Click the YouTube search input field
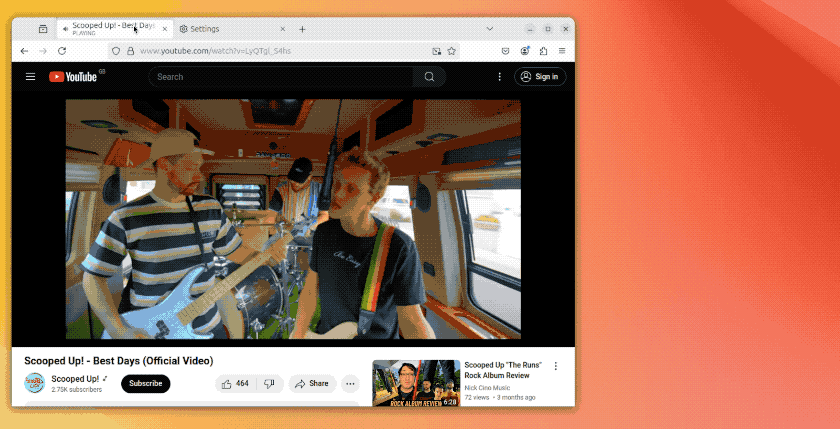Screen dimensions: 840x429 pos(280,77)
